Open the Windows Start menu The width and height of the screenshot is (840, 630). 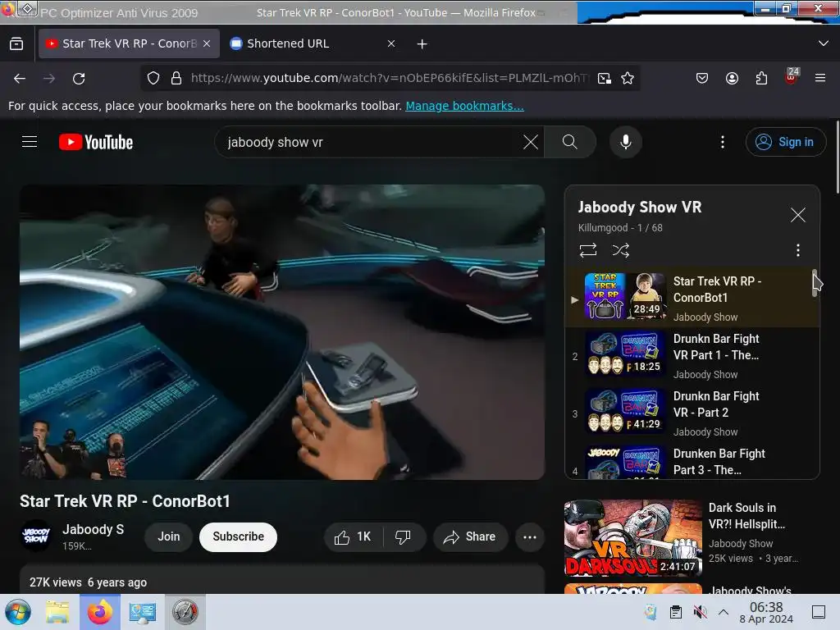pos(18,612)
